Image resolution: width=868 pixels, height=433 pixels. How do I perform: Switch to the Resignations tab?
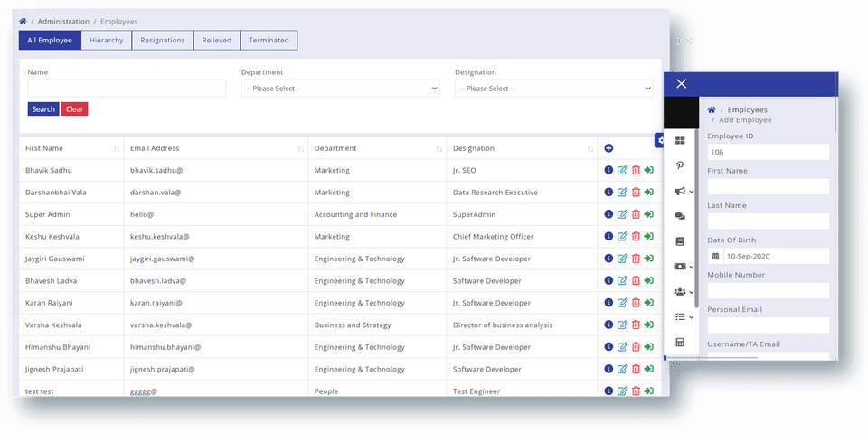[x=163, y=41]
